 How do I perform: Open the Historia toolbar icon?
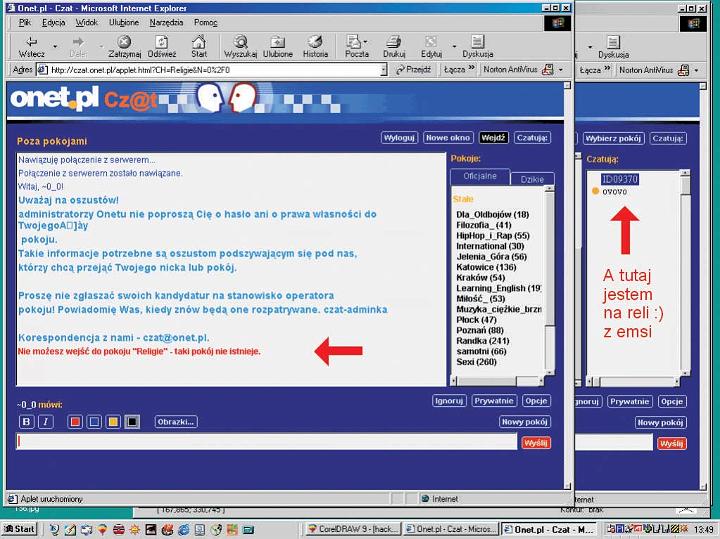[x=315, y=42]
